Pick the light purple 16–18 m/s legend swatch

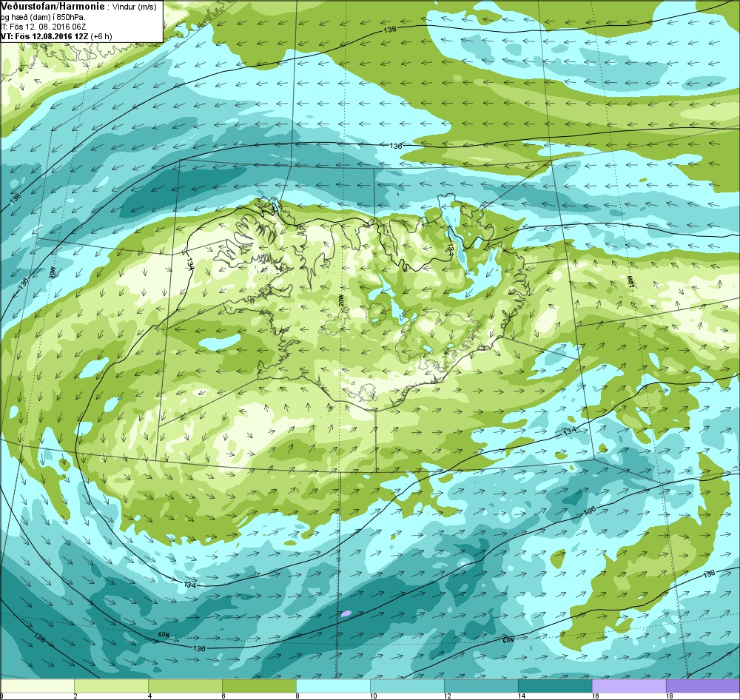629,685
